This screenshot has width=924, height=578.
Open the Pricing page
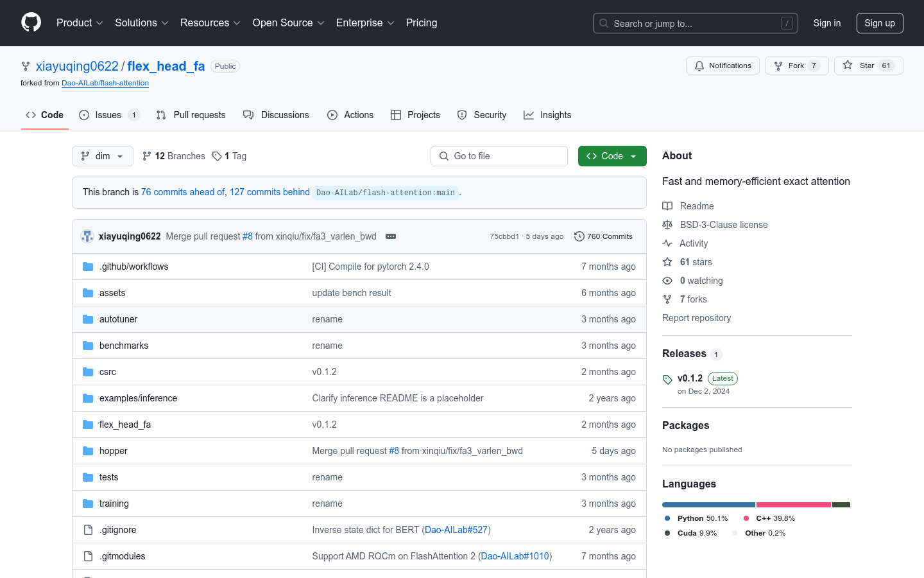click(422, 23)
